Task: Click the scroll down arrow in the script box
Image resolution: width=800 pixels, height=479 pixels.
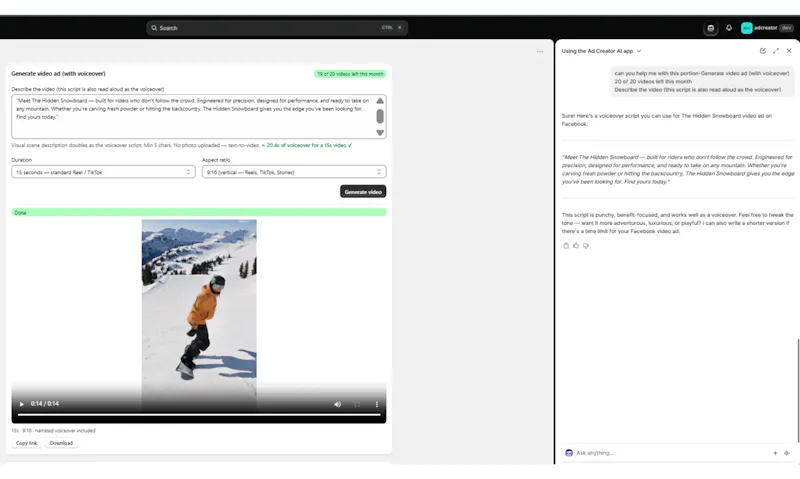Action: [x=380, y=133]
